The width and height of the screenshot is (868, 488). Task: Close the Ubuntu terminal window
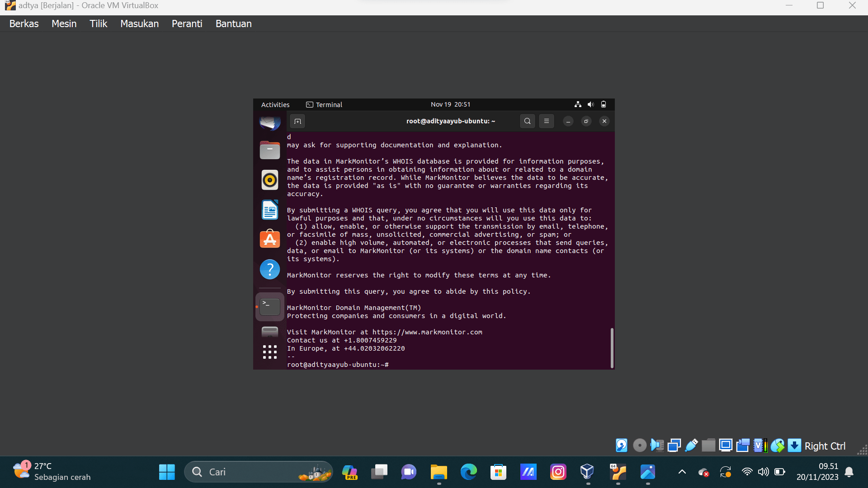pyautogui.click(x=604, y=121)
